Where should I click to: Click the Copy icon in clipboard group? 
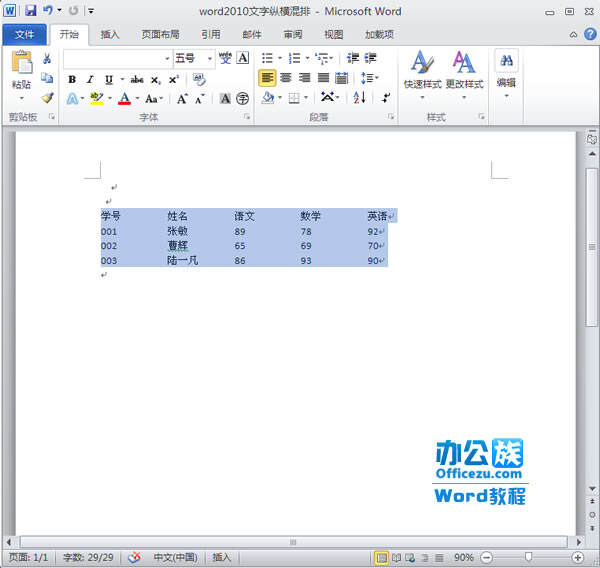[x=47, y=78]
